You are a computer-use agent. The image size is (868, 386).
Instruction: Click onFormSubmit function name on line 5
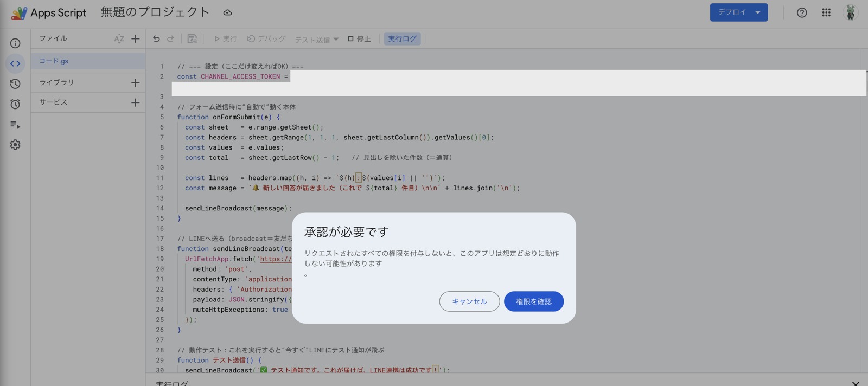coord(236,117)
